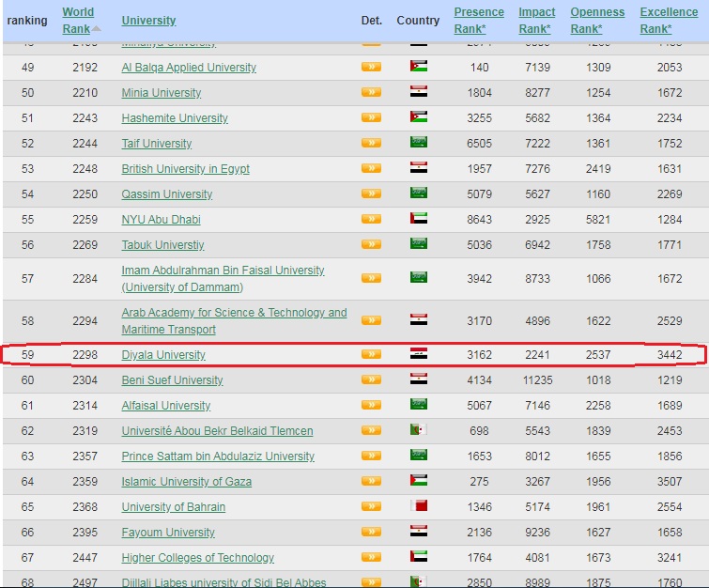Viewport: 709px width, 588px height.
Task: Open Higher Colleges of Technology link
Action: pos(197,557)
